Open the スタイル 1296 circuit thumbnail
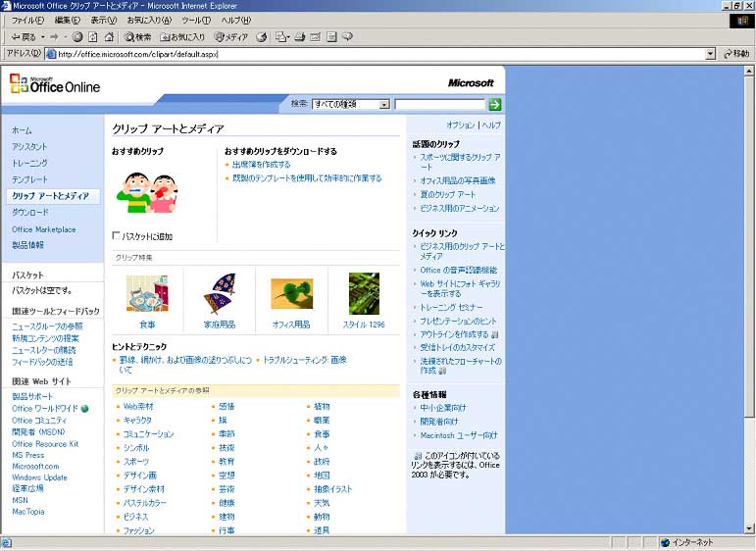Screen dimensions: 756x551 (x=364, y=293)
